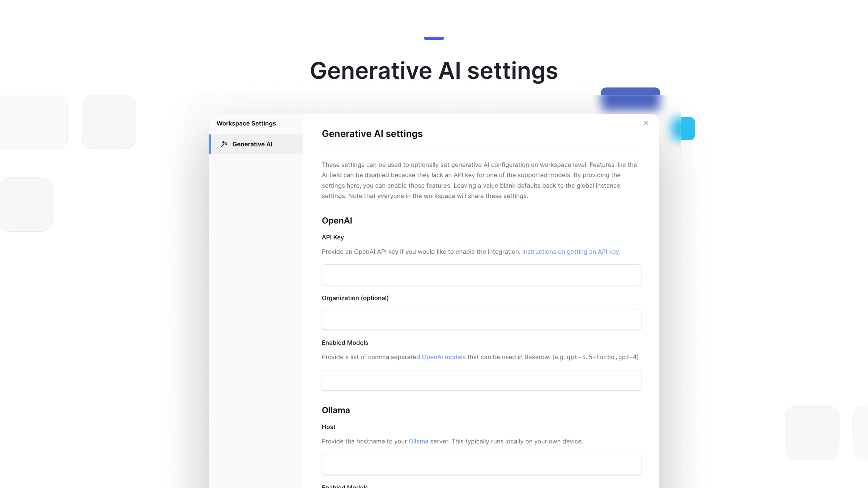Click the Organization (optional) input field

481,319
